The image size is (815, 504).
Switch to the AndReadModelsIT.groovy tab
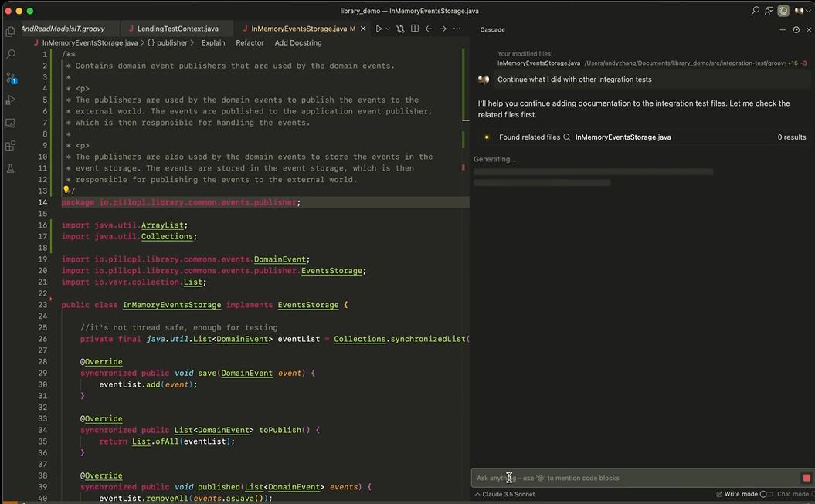coord(63,29)
